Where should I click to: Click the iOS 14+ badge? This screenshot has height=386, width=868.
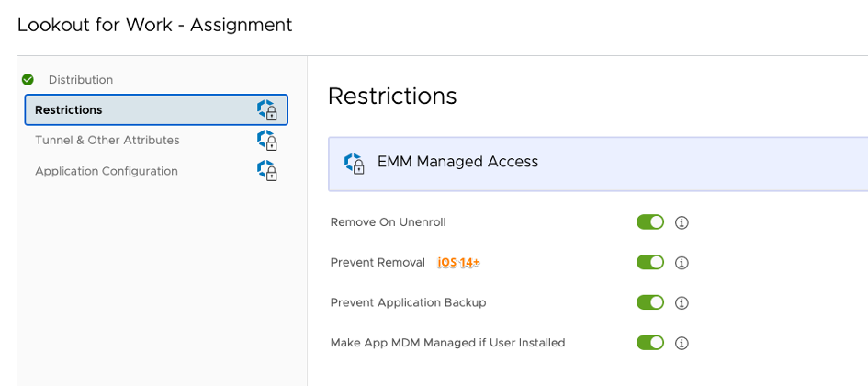459,263
